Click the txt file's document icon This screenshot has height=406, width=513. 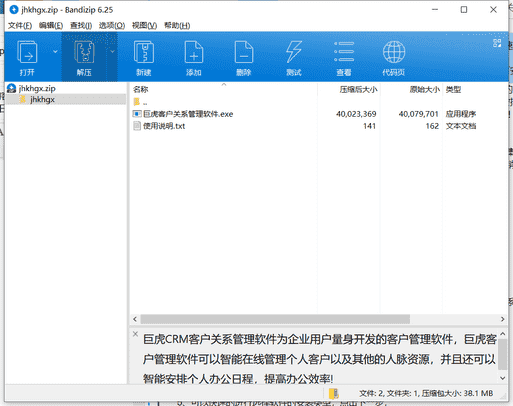click(137, 126)
